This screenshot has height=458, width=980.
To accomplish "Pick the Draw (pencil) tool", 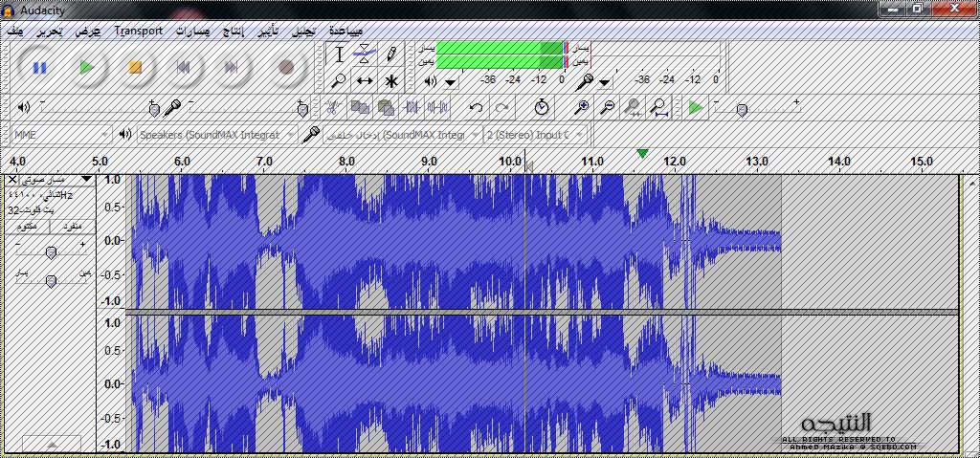I will 390,55.
